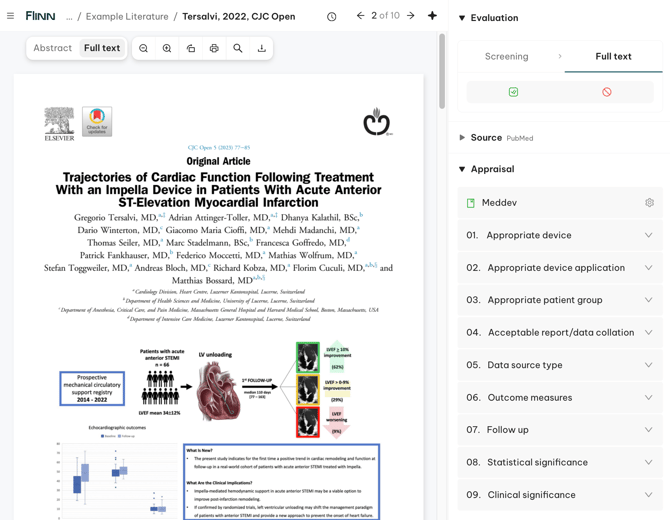Print the document via the printer icon
This screenshot has width=670, height=520.
[214, 48]
